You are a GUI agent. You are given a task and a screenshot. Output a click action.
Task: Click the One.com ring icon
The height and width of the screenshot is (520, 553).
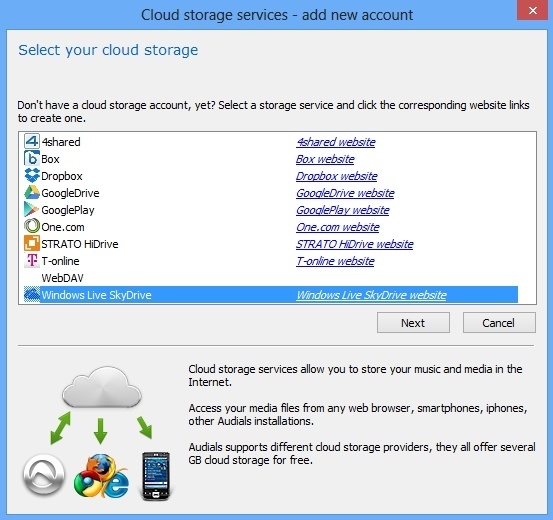click(x=32, y=226)
